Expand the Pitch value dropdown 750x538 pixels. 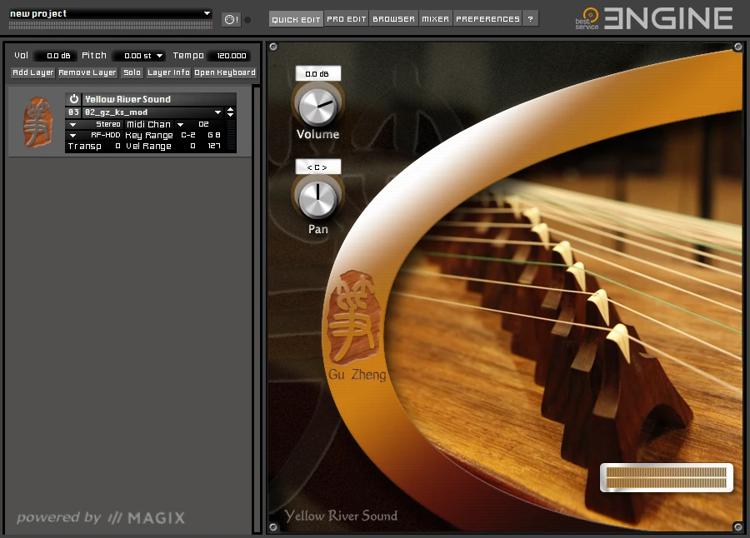point(159,56)
